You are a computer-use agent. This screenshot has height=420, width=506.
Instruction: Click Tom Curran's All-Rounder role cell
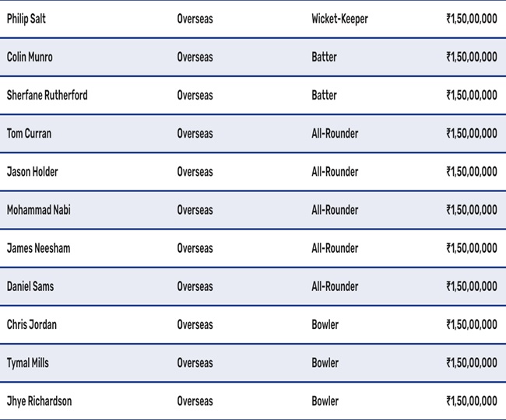click(335, 133)
